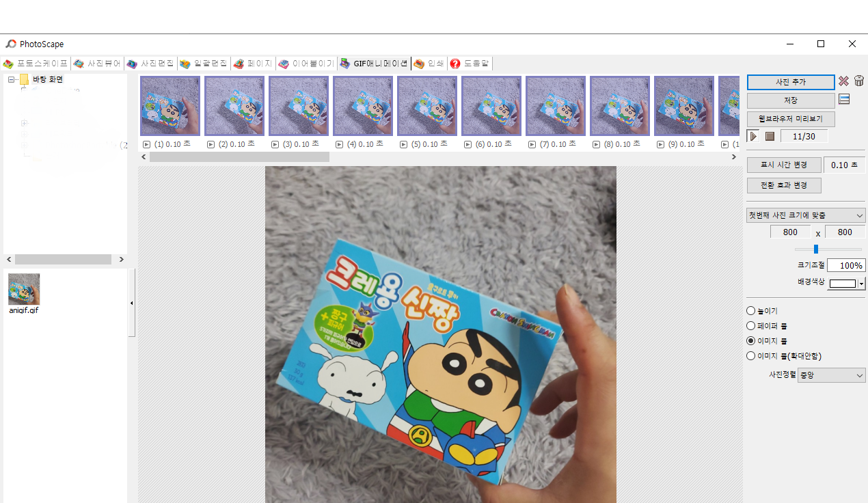Image resolution: width=868 pixels, height=503 pixels.
Task: Click the 전환 효과 변경 button
Action: pyautogui.click(x=784, y=185)
